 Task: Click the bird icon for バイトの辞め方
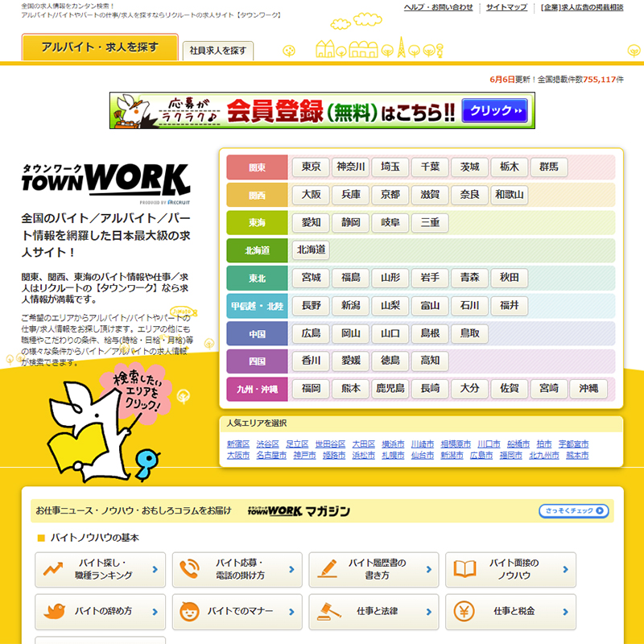[x=54, y=612]
